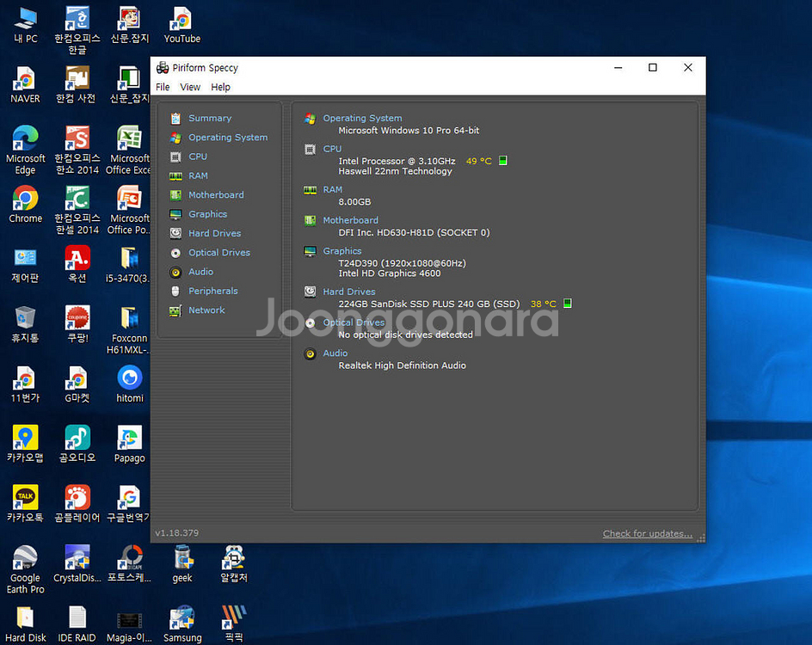The image size is (812, 645).
Task: Select the hitomi desktop icon
Action: click(130, 384)
